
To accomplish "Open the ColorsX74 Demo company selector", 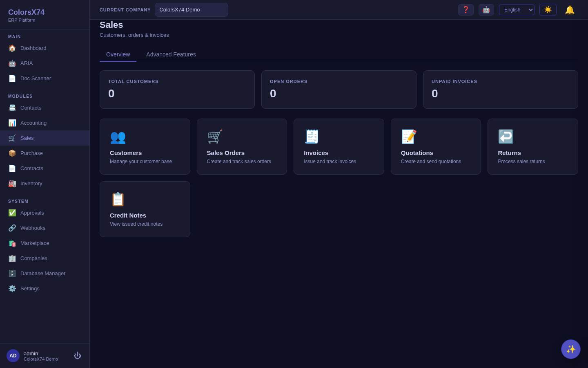I will (x=192, y=10).
